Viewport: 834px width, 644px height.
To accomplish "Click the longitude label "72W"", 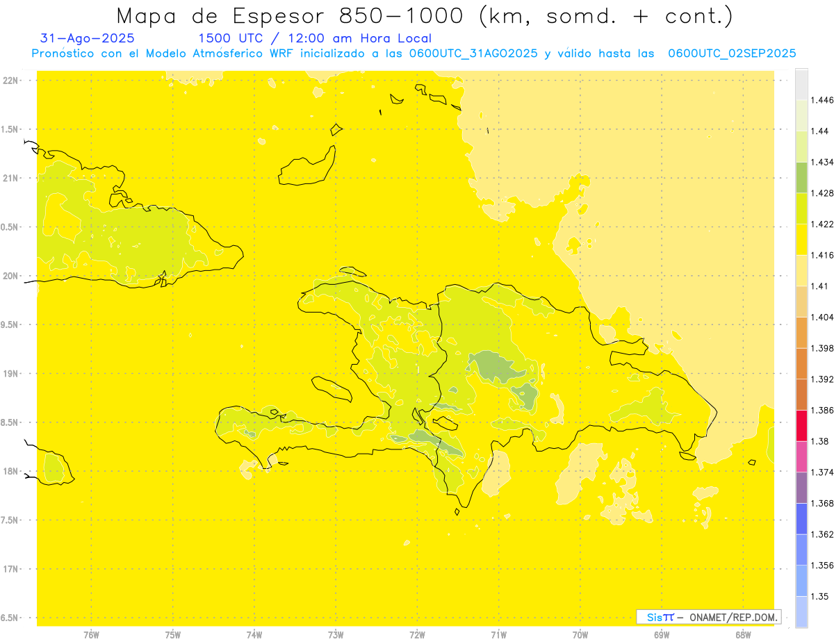I will [418, 635].
